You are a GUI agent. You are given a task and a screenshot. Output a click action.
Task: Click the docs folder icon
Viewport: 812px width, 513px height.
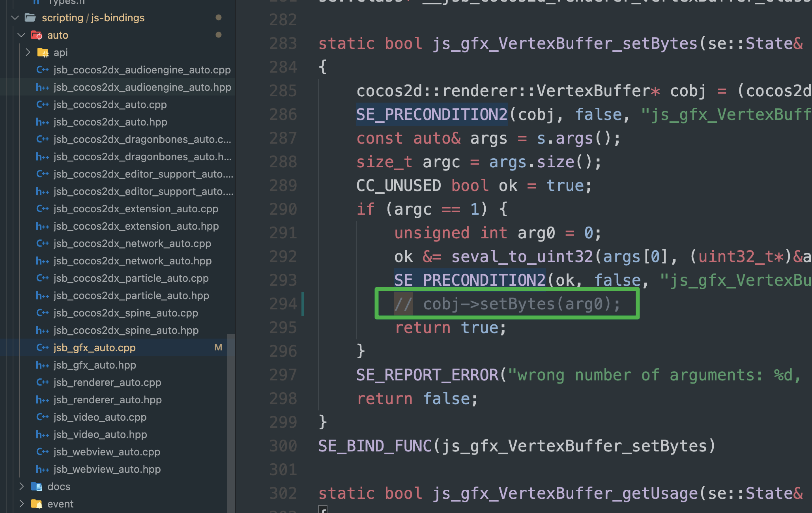(36, 487)
